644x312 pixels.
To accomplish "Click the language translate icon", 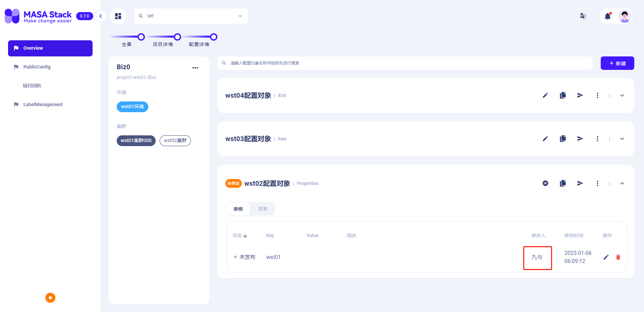I will click(x=583, y=16).
